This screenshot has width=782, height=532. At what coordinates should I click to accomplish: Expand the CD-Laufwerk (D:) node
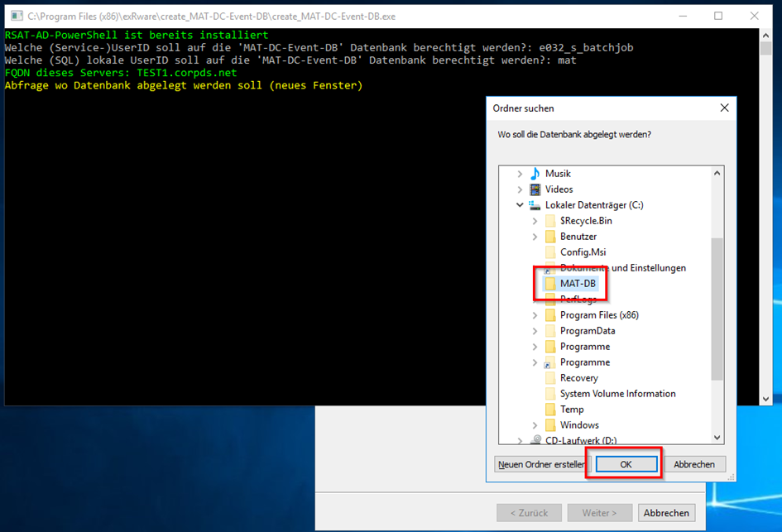(x=520, y=441)
